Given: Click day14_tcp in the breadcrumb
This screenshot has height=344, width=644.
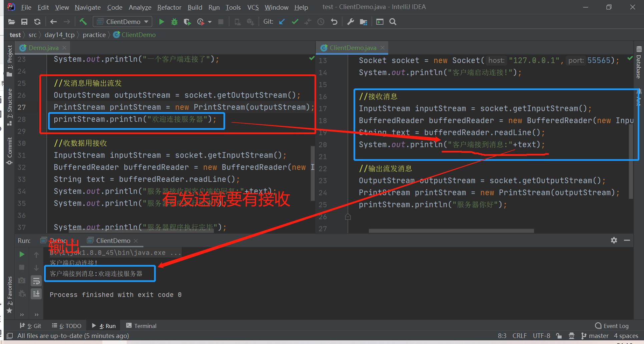Looking at the screenshot, I should pos(59,35).
